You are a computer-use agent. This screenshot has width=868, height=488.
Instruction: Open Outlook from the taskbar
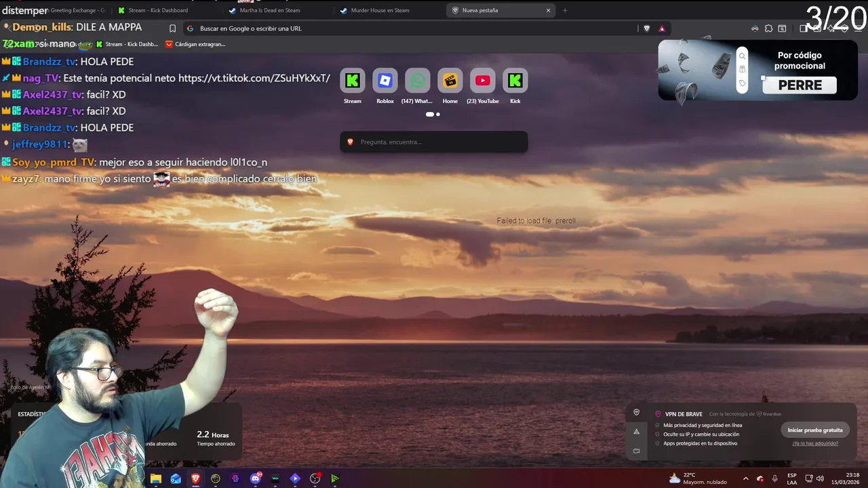(x=176, y=479)
